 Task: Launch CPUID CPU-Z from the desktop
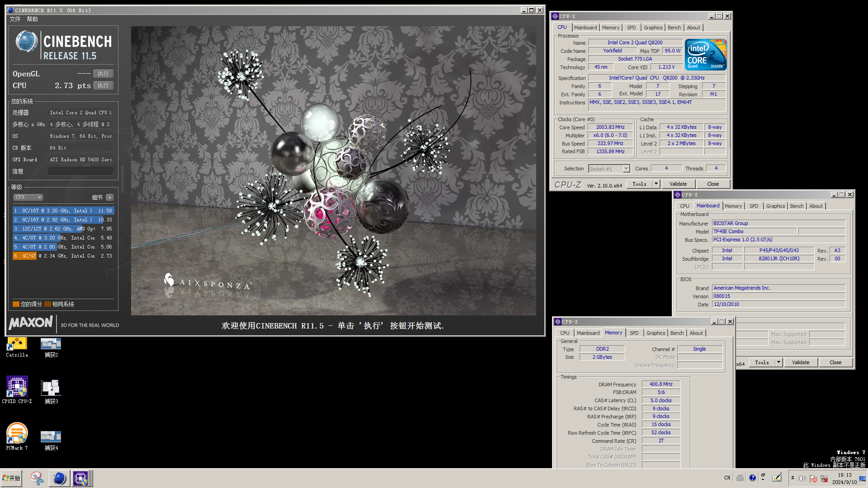pyautogui.click(x=17, y=390)
